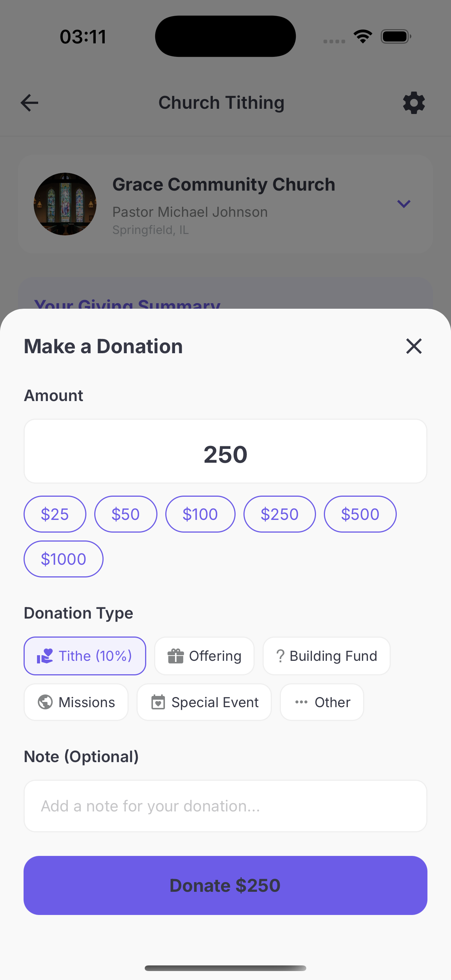The width and height of the screenshot is (451, 980).
Task: Select Special Event donation type
Action: click(205, 702)
